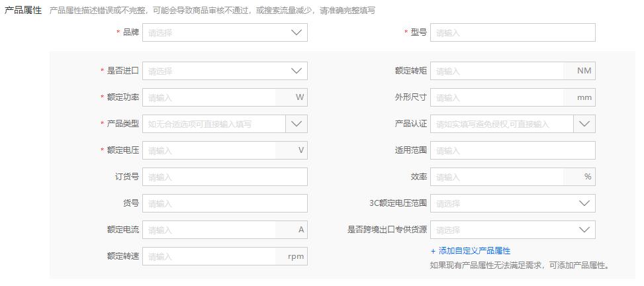Open the 3C额定电压范围 dropdown

pos(512,203)
